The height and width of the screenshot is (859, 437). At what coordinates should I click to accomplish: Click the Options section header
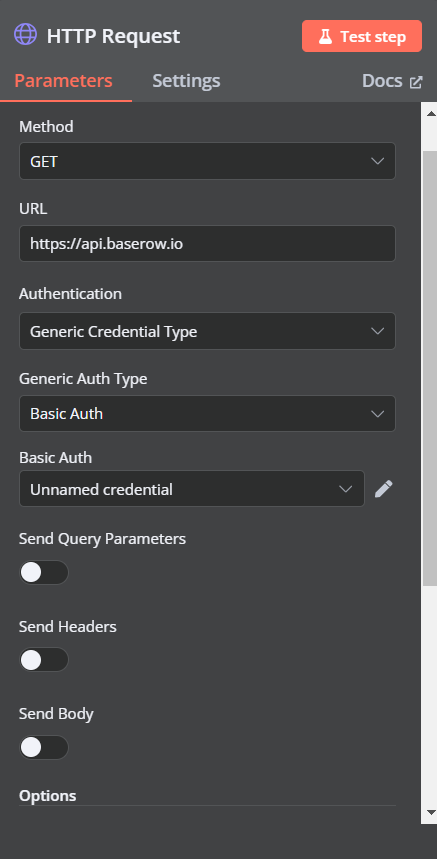click(x=48, y=795)
